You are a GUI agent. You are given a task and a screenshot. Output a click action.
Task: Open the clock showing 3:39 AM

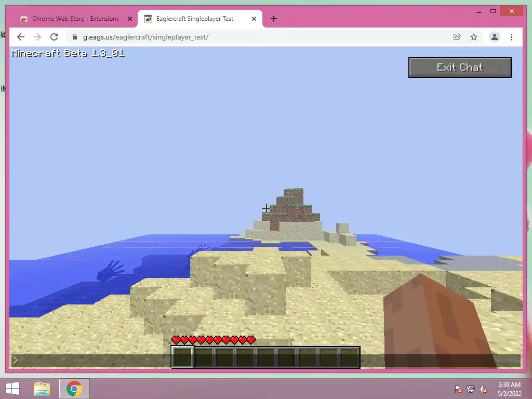(509, 389)
